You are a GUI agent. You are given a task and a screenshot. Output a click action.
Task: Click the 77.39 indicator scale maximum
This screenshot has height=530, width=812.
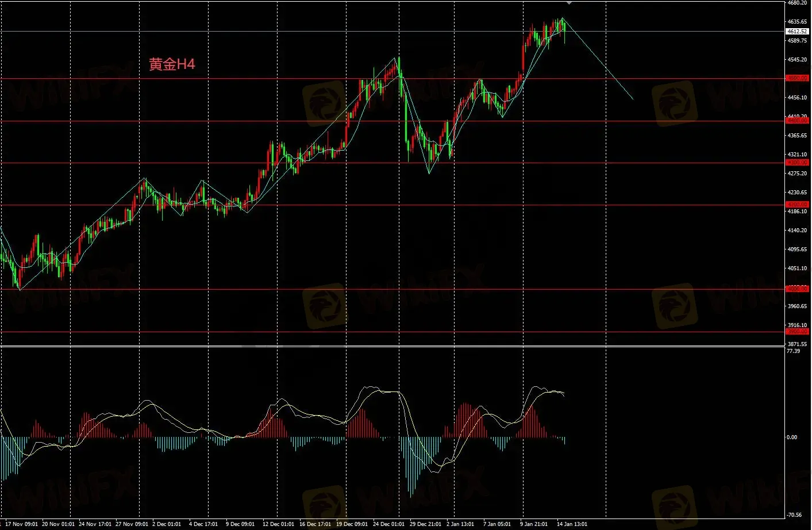793,351
